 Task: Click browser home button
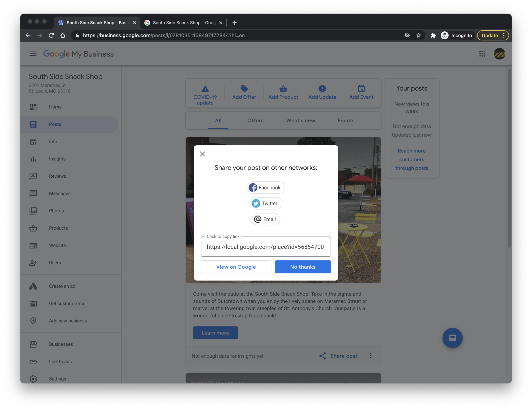tap(63, 35)
